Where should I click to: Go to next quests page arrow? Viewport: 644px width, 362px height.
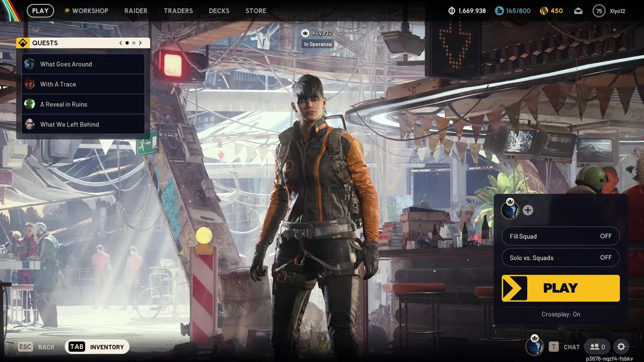click(x=140, y=43)
